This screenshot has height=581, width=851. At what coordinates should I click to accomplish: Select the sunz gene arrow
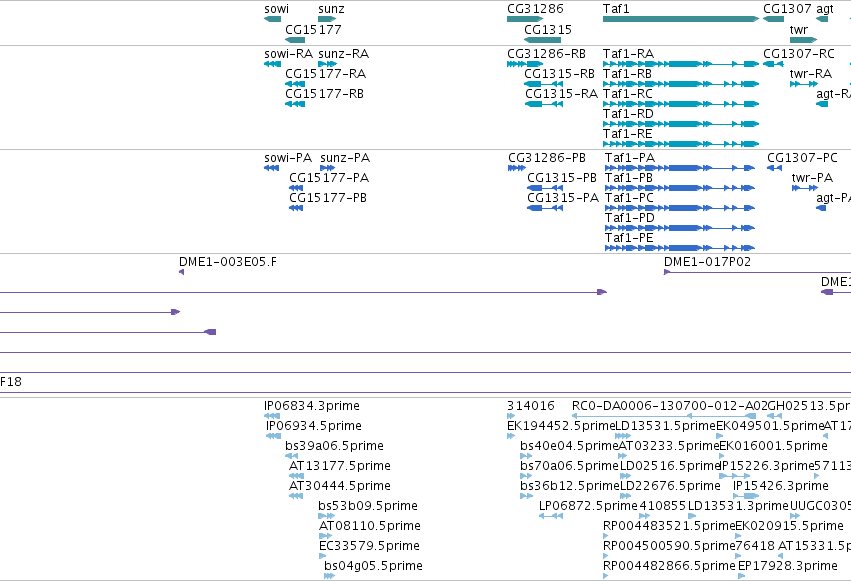pos(327,19)
